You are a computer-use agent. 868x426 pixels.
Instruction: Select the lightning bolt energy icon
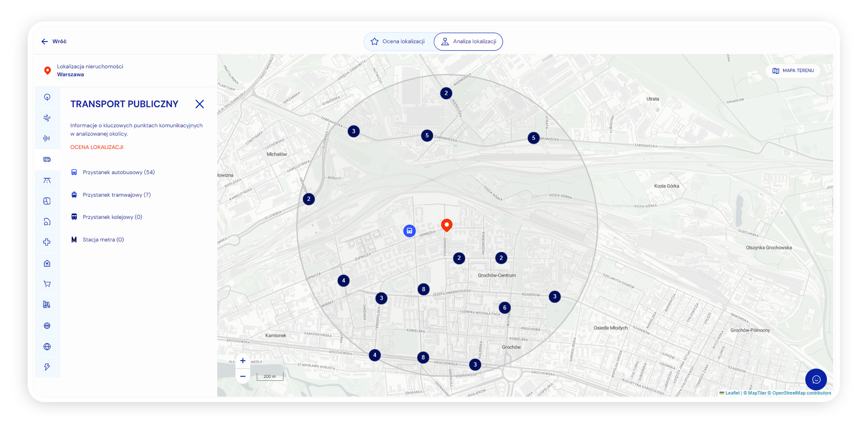point(47,367)
